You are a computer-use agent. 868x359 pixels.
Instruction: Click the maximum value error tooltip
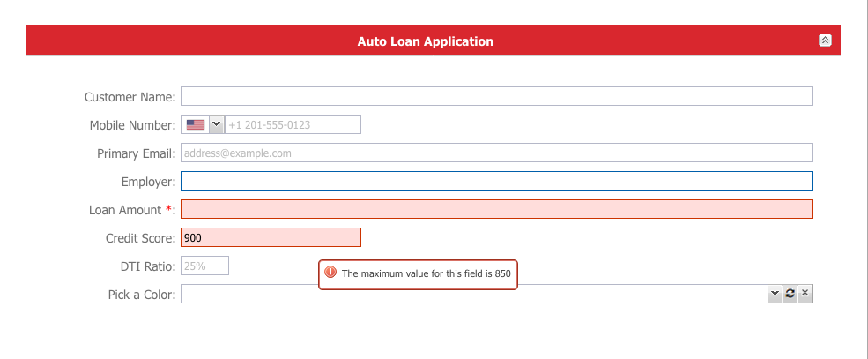(x=418, y=274)
